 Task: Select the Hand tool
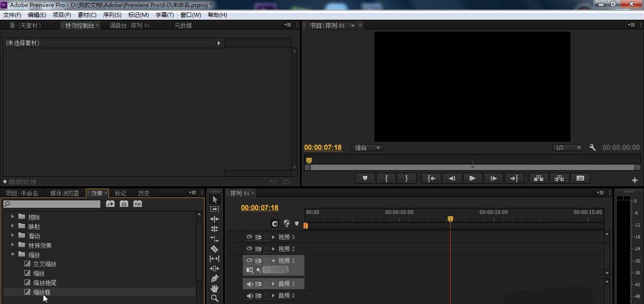[x=215, y=288]
